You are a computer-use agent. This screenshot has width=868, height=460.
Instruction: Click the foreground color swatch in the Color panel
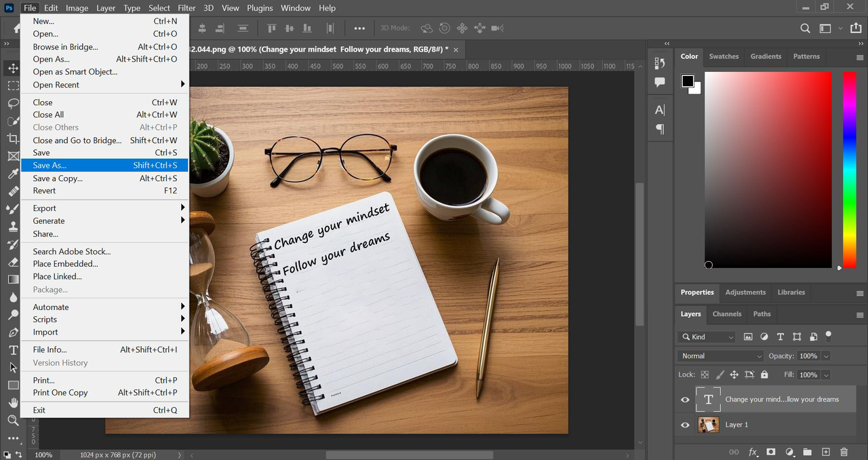coord(688,81)
